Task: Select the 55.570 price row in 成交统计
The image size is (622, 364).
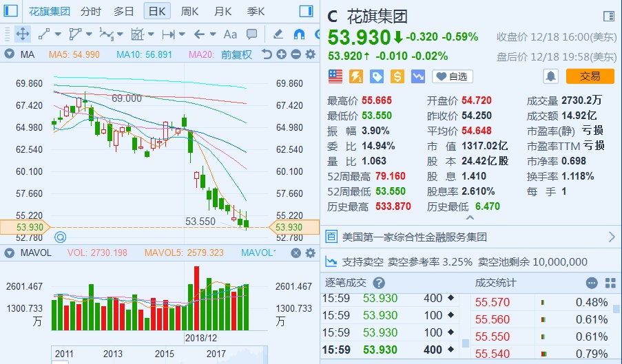Action: click(x=542, y=302)
